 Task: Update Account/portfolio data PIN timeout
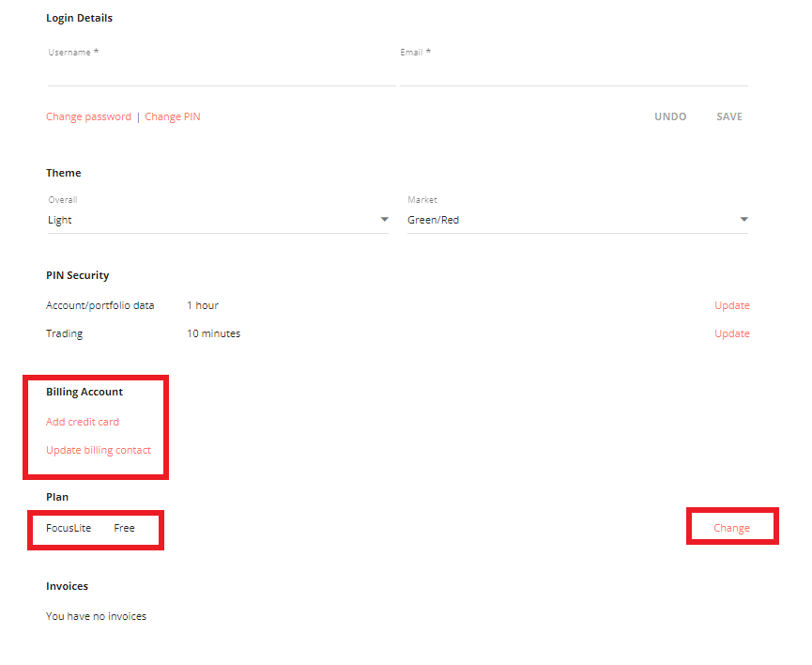tap(731, 305)
